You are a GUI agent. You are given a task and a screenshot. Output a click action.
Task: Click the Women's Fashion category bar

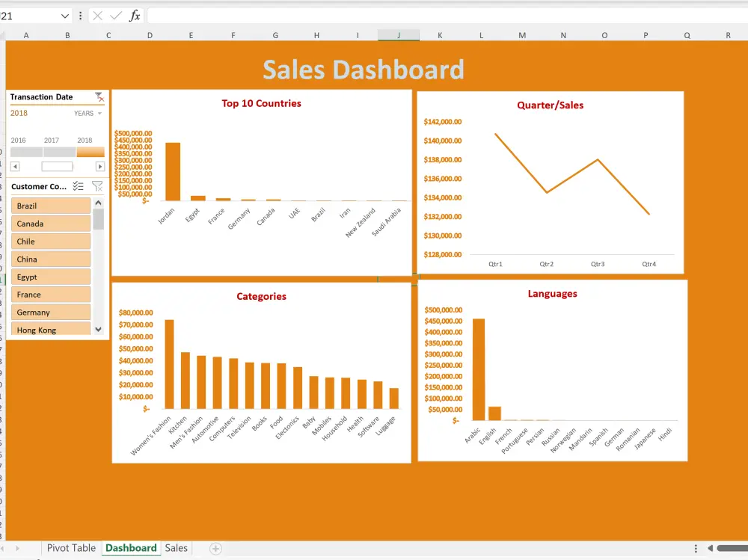(x=169, y=364)
